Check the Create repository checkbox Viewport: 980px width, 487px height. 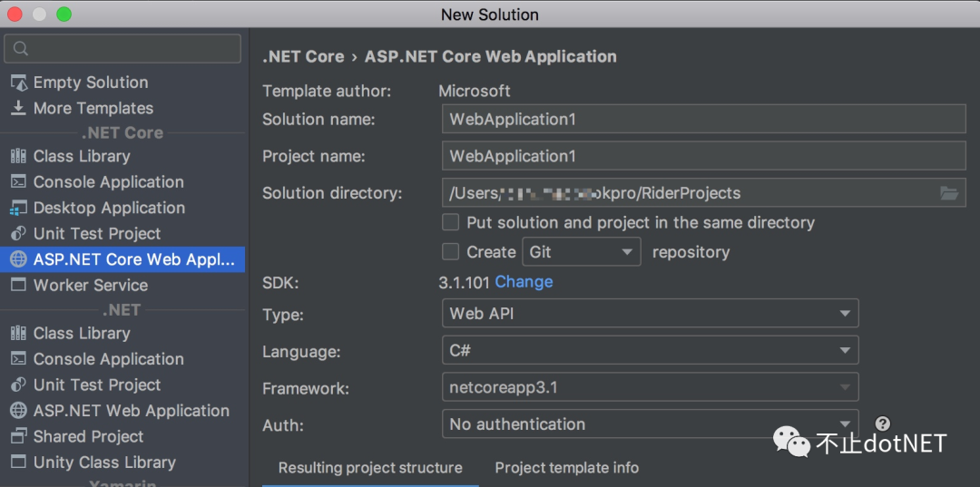pyautogui.click(x=450, y=251)
